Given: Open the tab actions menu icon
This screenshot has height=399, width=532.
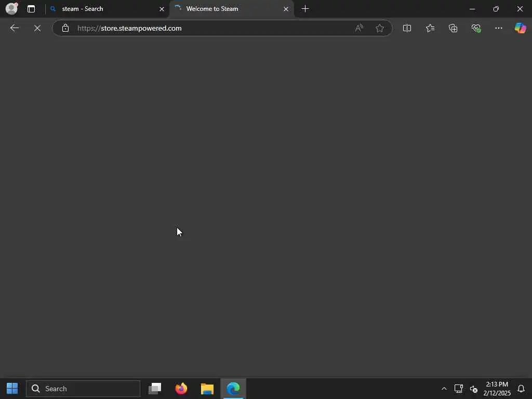Looking at the screenshot, I should coord(31,9).
